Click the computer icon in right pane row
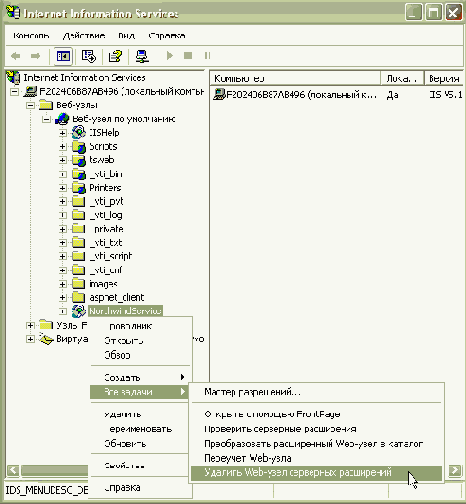The image size is (466, 504). point(219,95)
